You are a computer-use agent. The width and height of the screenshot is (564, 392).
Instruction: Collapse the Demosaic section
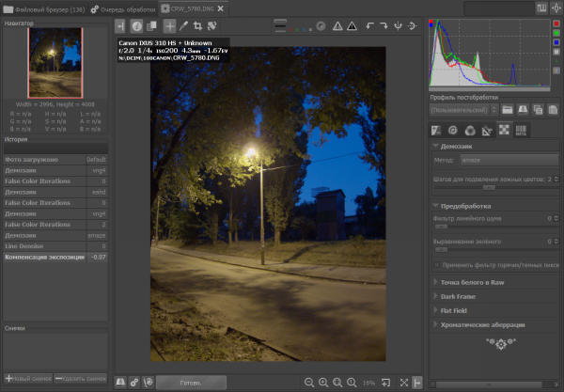click(x=435, y=146)
